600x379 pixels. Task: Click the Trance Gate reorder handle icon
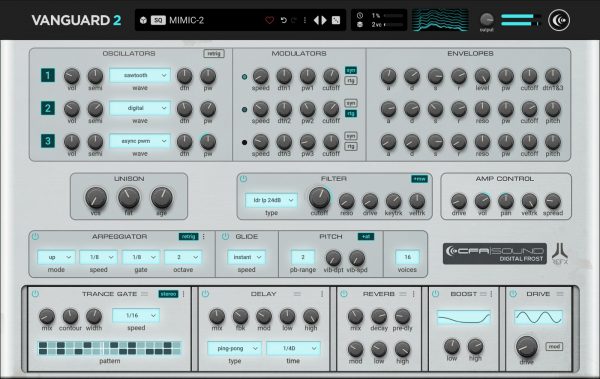pos(144,294)
